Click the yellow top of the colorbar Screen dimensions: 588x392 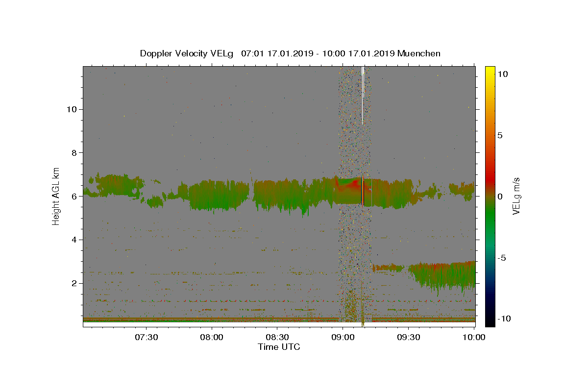490,71
